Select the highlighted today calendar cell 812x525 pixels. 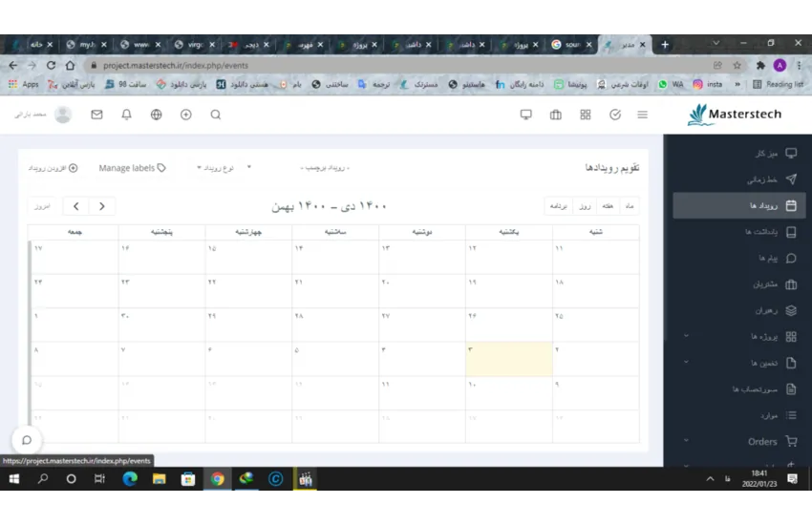click(x=508, y=359)
